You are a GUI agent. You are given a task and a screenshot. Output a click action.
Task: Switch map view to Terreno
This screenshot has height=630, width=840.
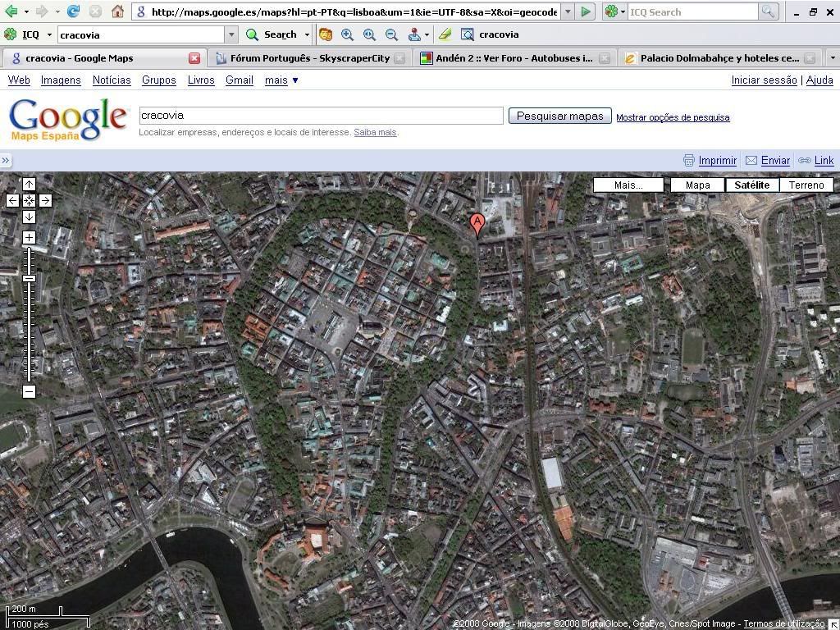pos(806,185)
